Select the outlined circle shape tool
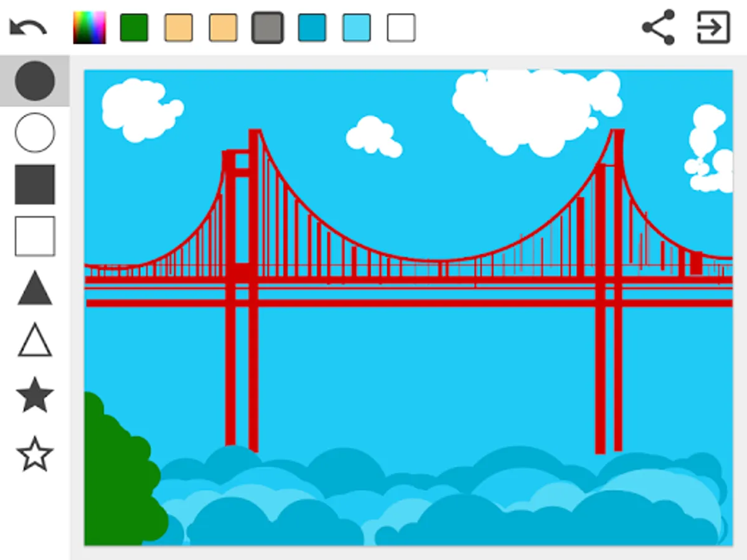Image resolution: width=747 pixels, height=560 pixels. pos(35,133)
